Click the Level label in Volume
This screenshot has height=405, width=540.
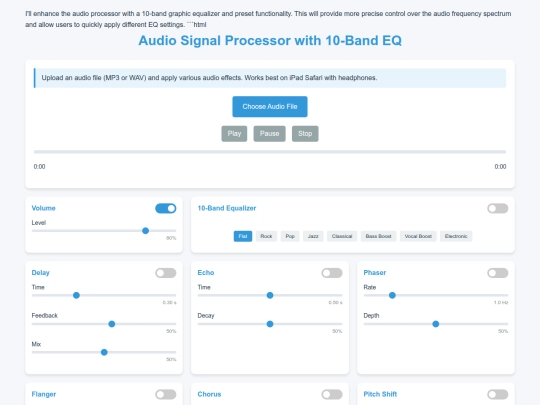[x=39, y=222]
